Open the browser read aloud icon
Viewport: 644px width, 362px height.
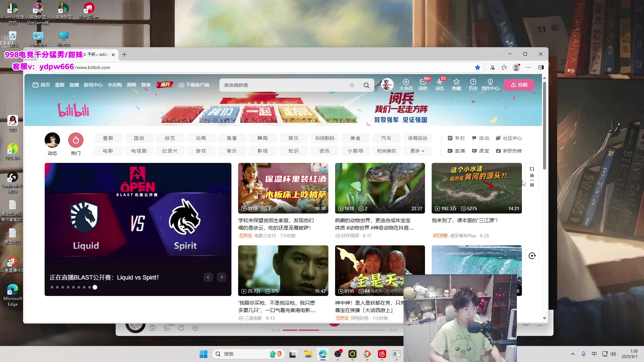(x=492, y=67)
